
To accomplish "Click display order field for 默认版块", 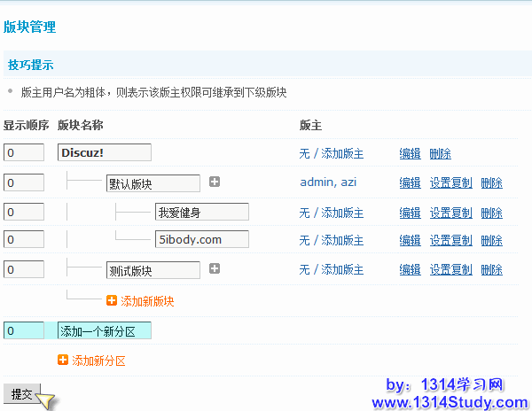I will tap(24, 183).
